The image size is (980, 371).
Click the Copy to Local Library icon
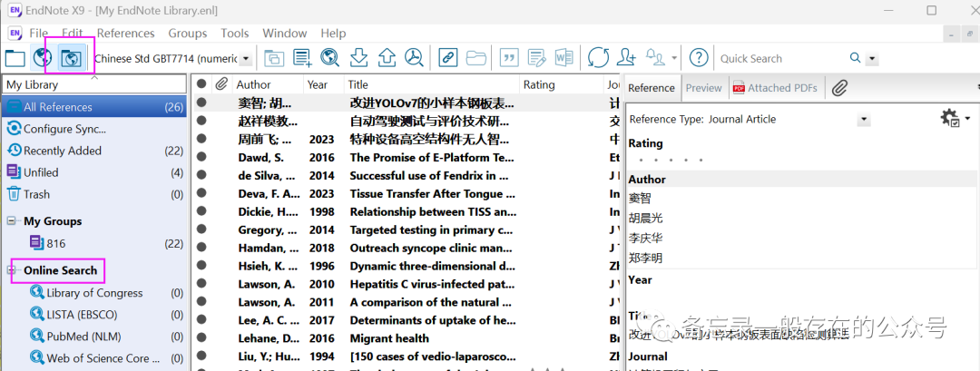click(274, 58)
